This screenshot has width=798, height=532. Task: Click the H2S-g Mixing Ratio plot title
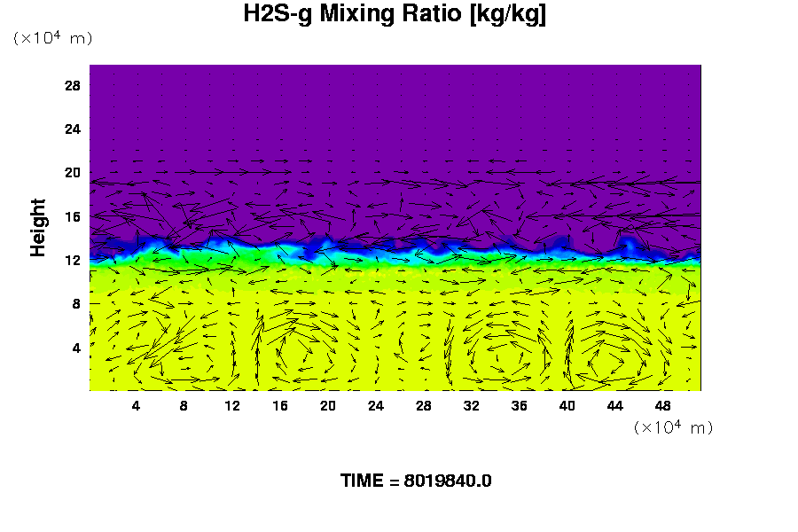395,14
